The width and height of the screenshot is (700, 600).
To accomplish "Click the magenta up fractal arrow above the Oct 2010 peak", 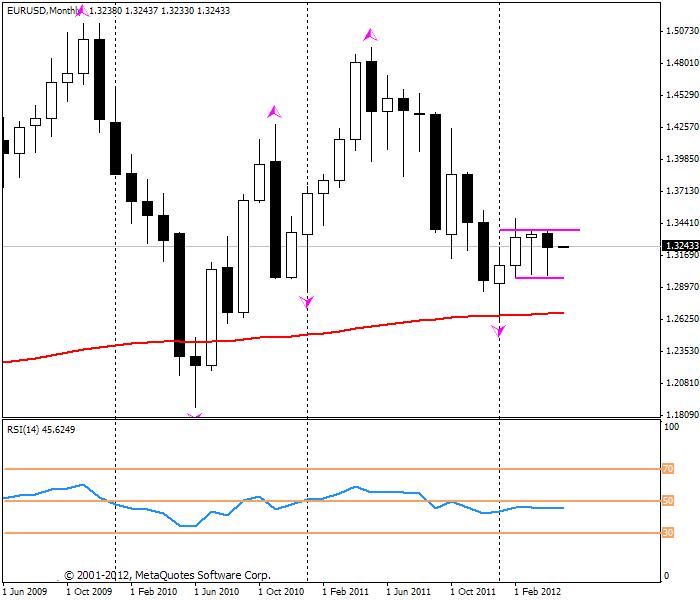I will click(275, 112).
